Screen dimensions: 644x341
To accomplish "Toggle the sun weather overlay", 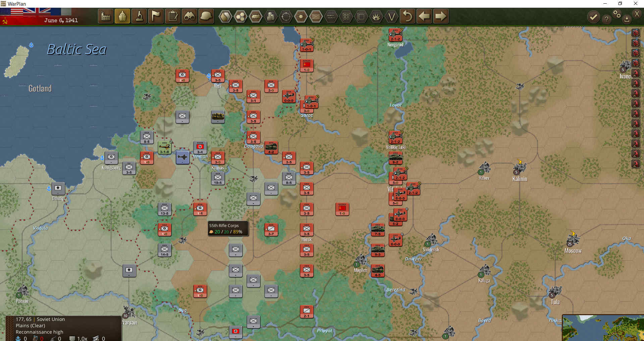I will [x=301, y=16].
